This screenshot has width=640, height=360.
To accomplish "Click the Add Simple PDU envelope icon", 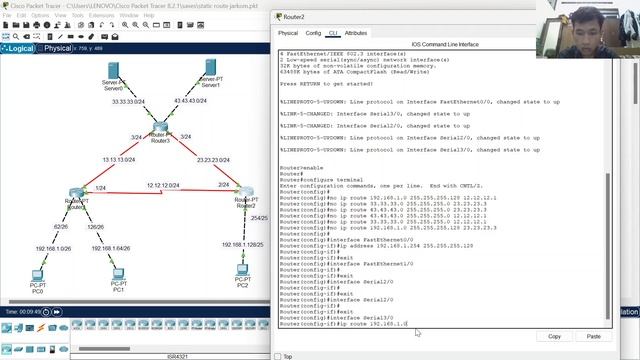I will (104, 37).
